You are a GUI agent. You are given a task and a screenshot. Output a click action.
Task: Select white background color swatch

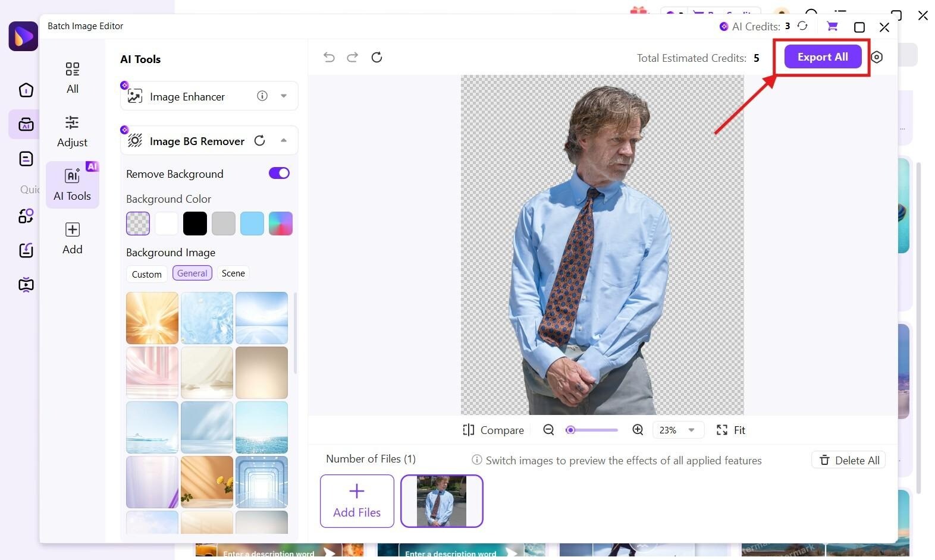coord(167,224)
